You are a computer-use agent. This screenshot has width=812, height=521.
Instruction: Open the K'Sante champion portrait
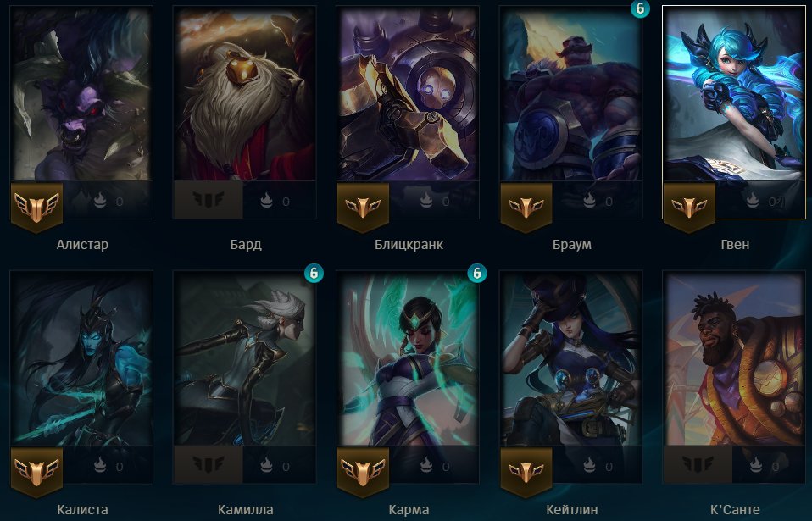point(734,358)
